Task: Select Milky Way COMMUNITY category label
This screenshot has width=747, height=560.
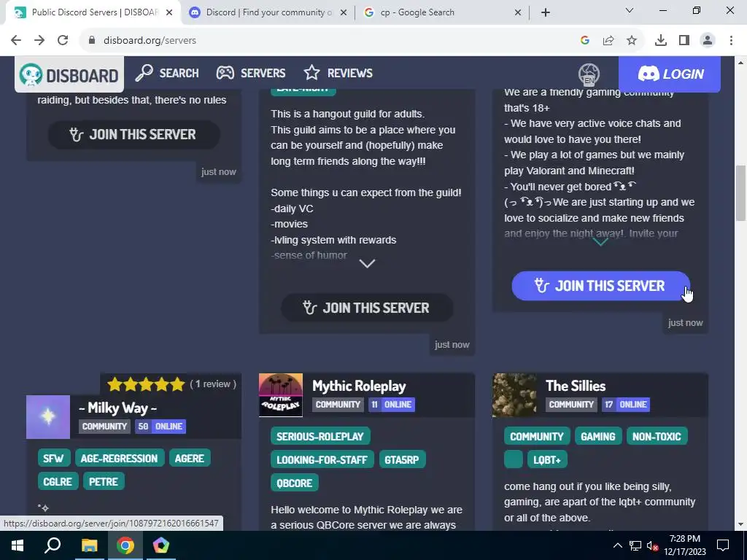Action: click(104, 426)
